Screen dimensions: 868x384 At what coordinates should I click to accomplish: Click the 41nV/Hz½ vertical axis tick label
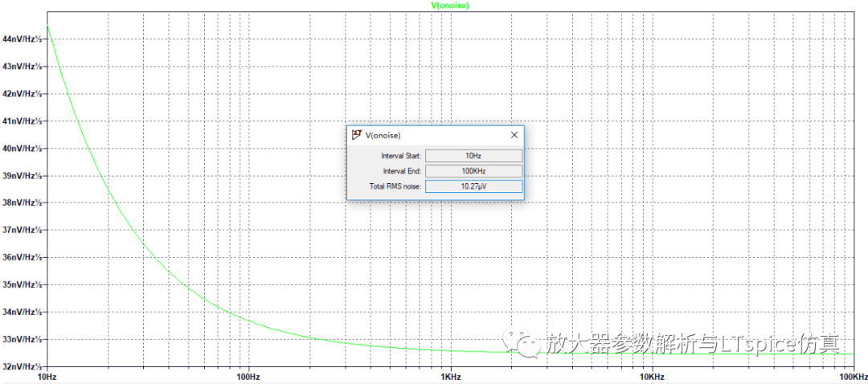click(22, 121)
